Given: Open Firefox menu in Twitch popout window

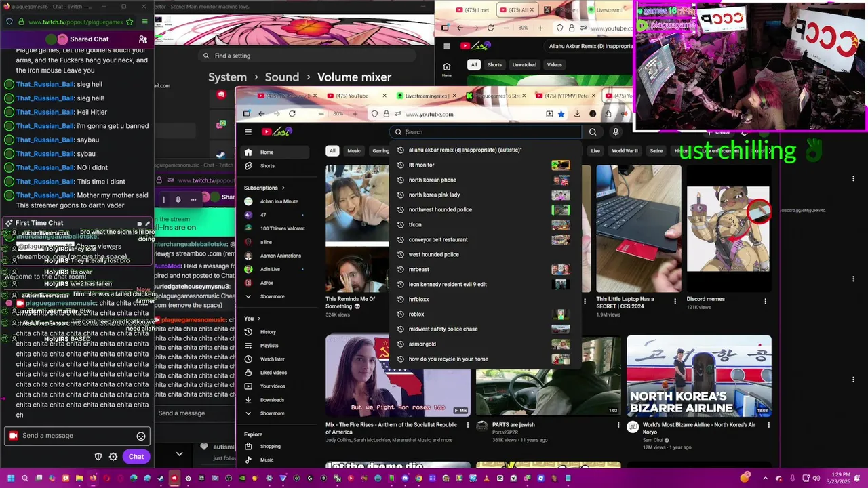Looking at the screenshot, I should [144, 22].
